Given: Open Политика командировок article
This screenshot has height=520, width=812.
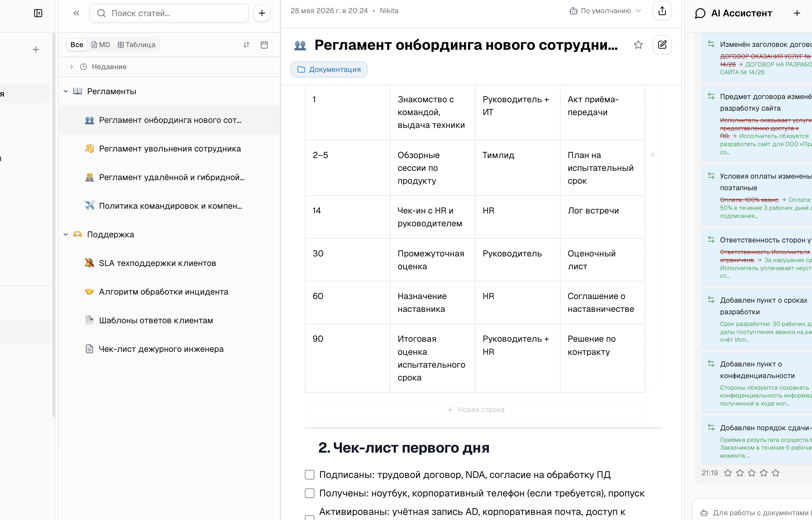Looking at the screenshot, I should point(169,206).
